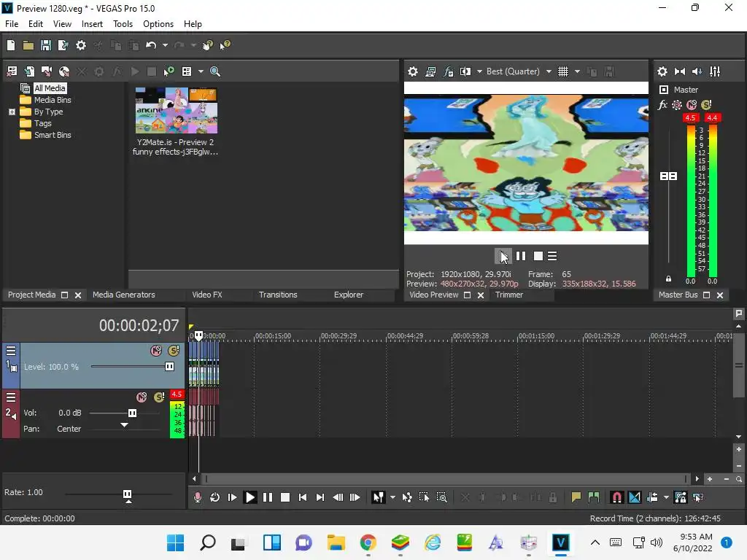Open the Insert menu
Viewport: 747px width, 560px height.
[x=92, y=24]
